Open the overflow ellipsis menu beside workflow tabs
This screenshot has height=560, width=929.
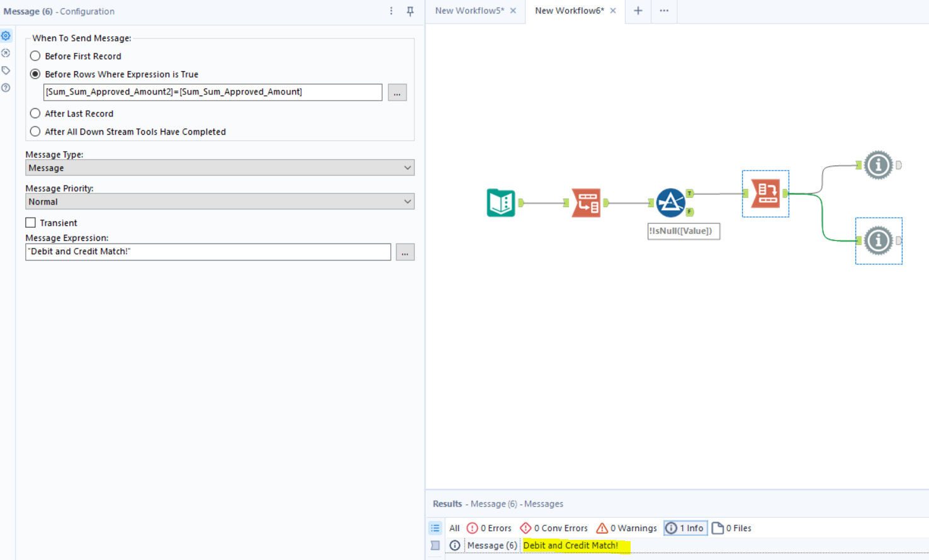pos(663,11)
